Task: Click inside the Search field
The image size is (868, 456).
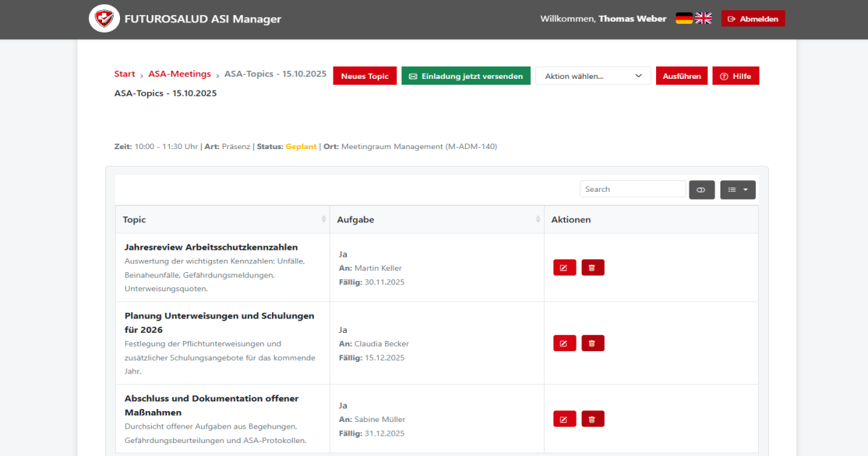Action: coord(632,188)
